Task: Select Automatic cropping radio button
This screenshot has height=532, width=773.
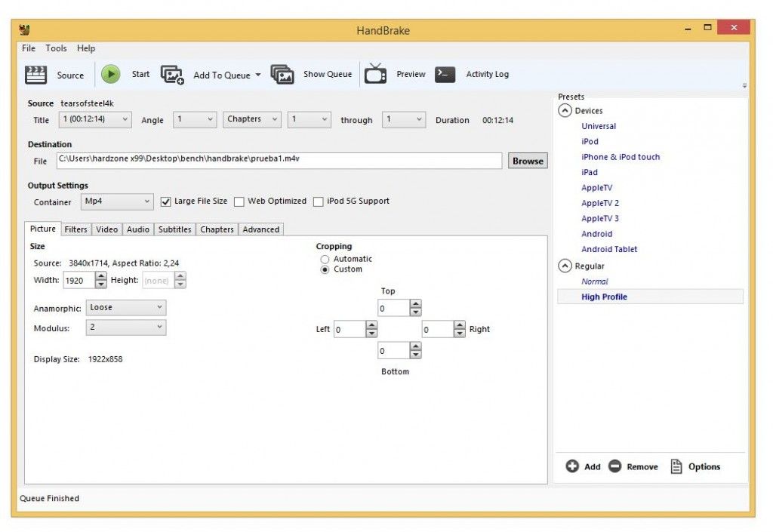Action: tap(325, 259)
